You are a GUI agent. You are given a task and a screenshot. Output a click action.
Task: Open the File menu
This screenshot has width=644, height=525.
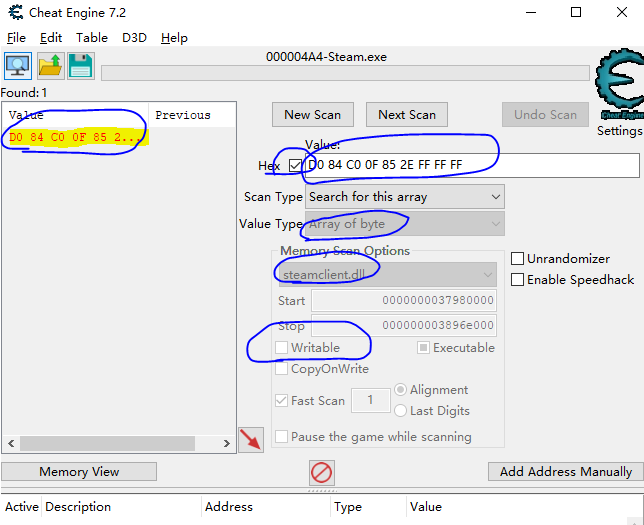pyautogui.click(x=16, y=38)
